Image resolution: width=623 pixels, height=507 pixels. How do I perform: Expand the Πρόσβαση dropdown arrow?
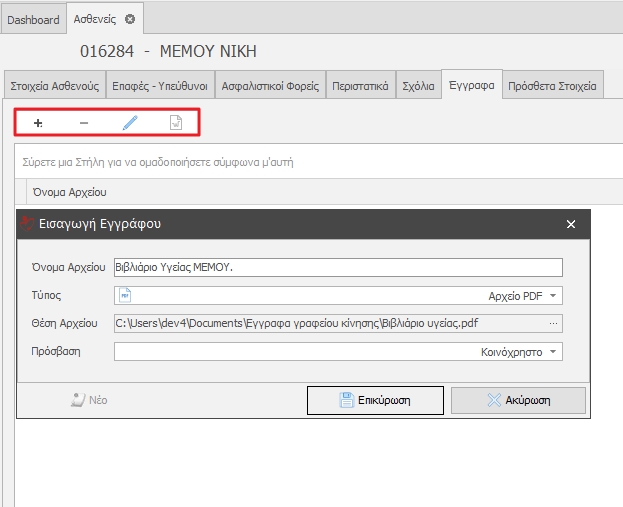554,352
